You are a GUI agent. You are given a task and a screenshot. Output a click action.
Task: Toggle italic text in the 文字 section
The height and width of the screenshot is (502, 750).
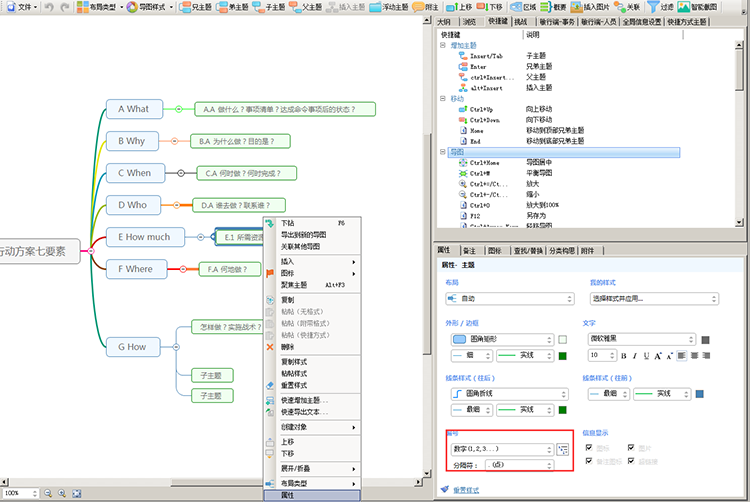click(634, 355)
